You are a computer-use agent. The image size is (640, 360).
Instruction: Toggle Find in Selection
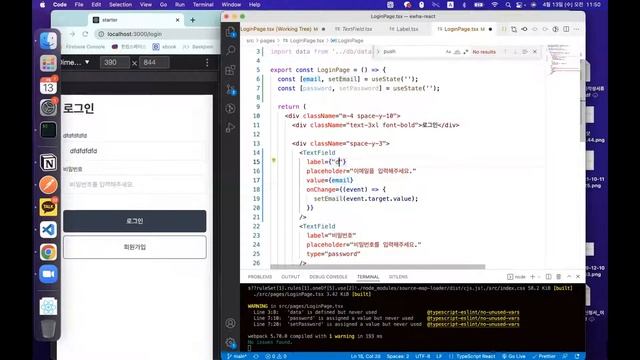[524, 52]
